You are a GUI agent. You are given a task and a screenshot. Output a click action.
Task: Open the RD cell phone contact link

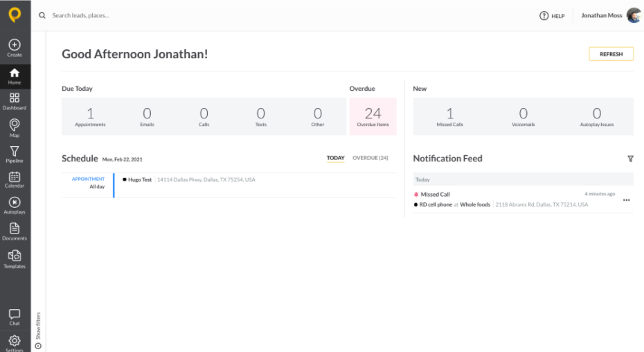coord(436,204)
